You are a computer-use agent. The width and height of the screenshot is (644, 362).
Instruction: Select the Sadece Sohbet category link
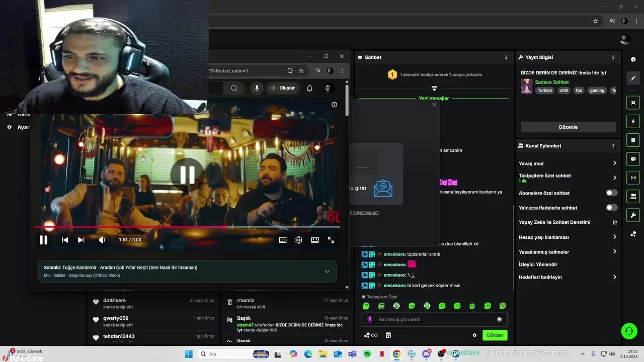552,82
